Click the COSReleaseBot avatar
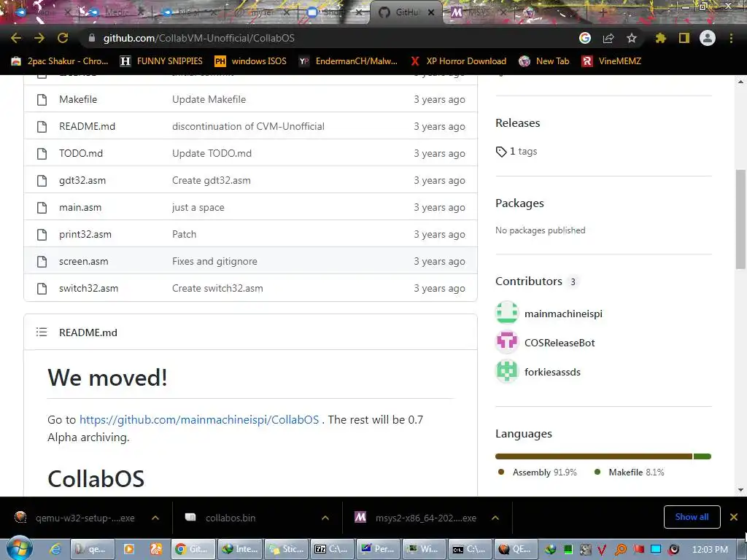747x560 pixels. point(507,342)
